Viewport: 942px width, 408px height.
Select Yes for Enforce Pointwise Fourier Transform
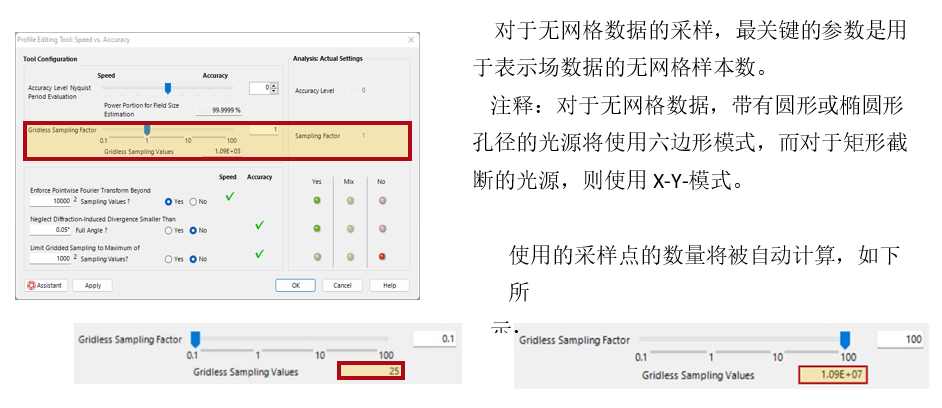169,202
